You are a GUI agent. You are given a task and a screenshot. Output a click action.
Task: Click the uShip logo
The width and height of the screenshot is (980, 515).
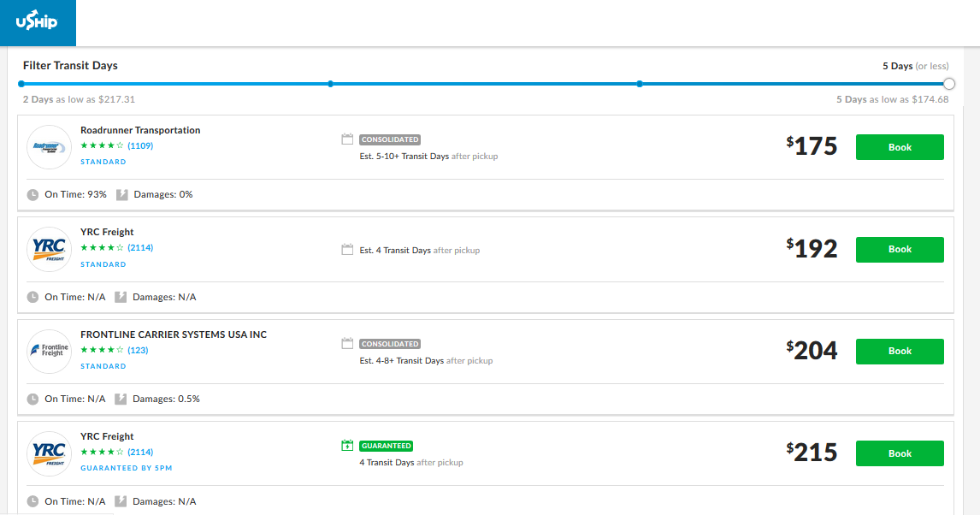click(x=37, y=22)
